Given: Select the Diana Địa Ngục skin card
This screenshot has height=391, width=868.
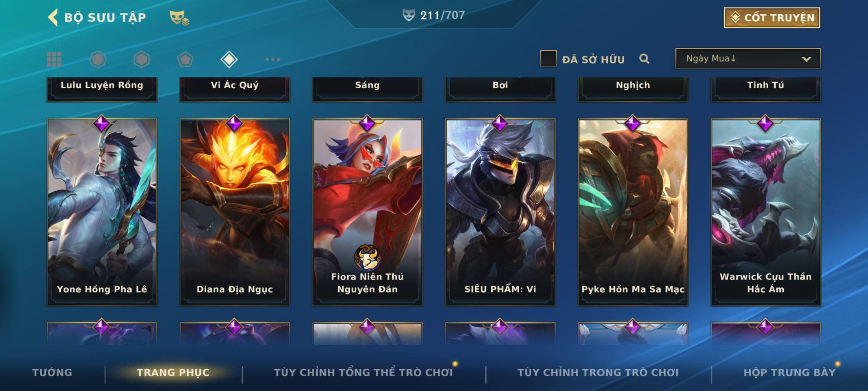Looking at the screenshot, I should point(235,212).
